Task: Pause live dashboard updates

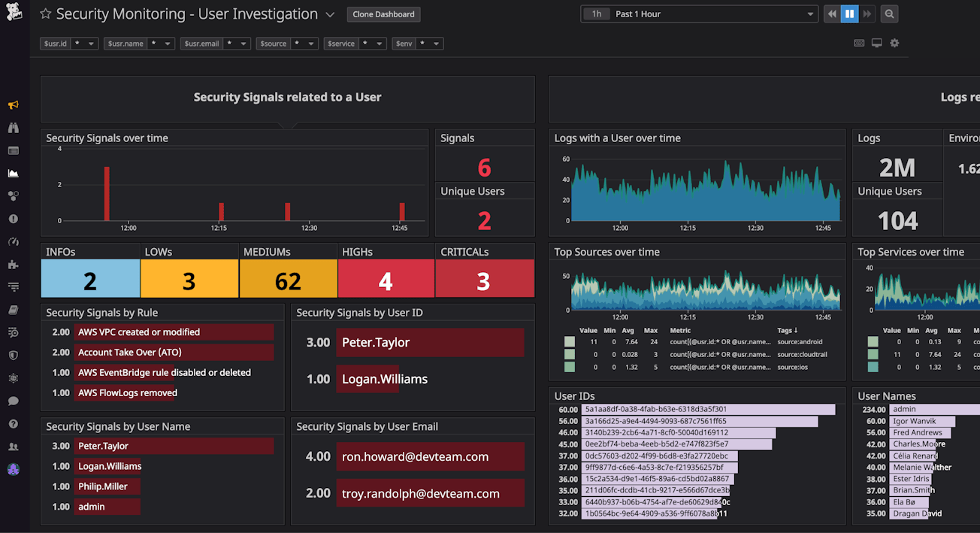Action: pyautogui.click(x=849, y=14)
